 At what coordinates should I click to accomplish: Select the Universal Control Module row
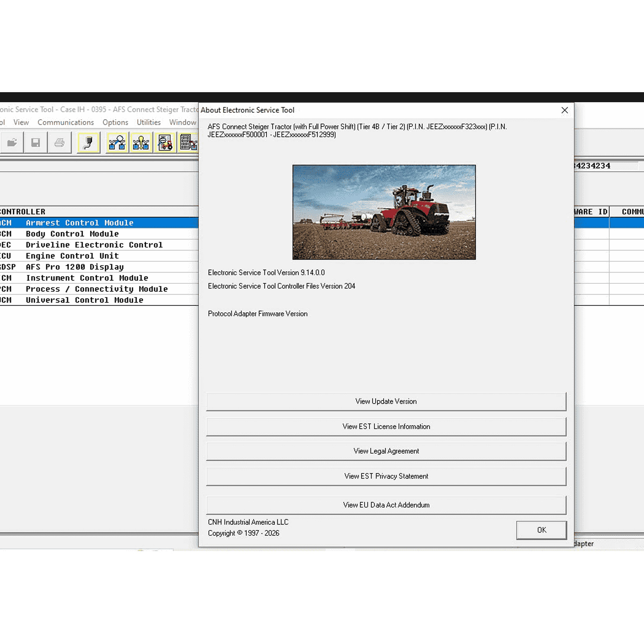point(99,300)
